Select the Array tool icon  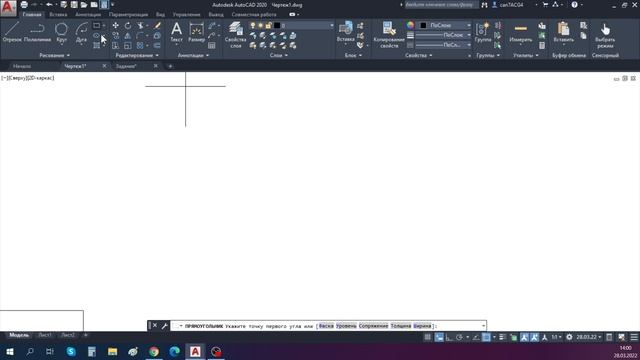coord(140,46)
